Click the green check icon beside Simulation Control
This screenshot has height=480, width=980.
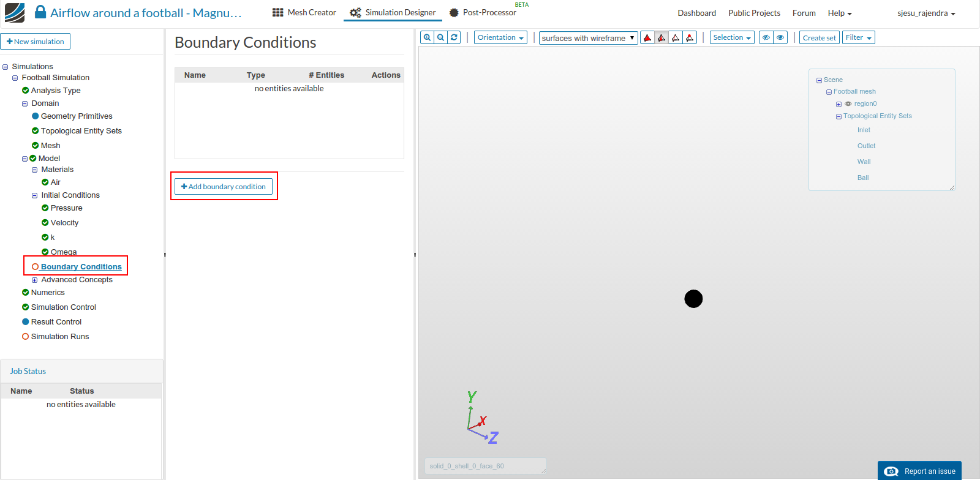(x=26, y=307)
